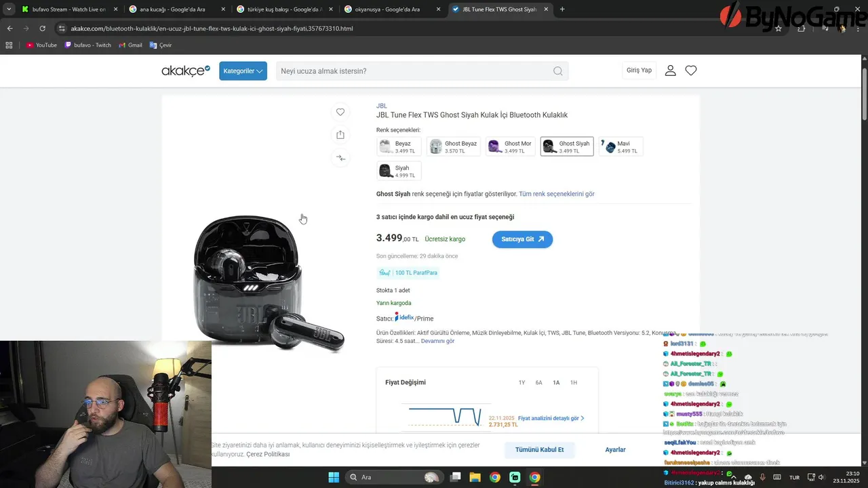
Task: Click the price history line chart
Action: (x=444, y=415)
